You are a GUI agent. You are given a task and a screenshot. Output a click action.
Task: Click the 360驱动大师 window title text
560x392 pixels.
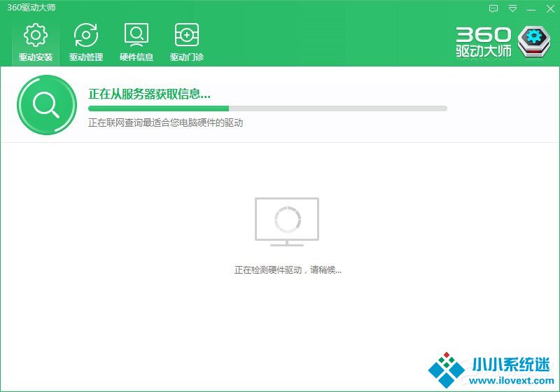[x=31, y=8]
